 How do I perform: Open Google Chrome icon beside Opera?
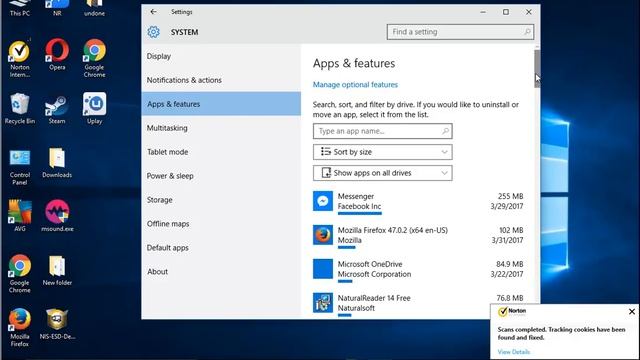click(x=94, y=58)
